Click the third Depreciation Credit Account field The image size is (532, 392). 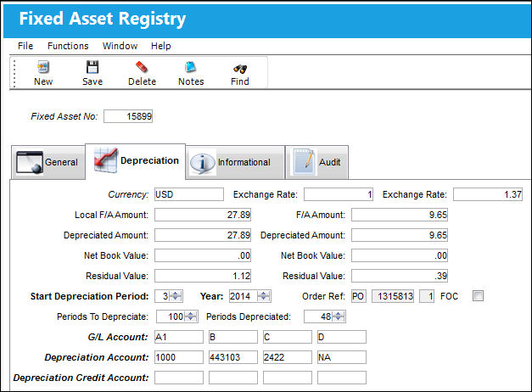point(288,378)
